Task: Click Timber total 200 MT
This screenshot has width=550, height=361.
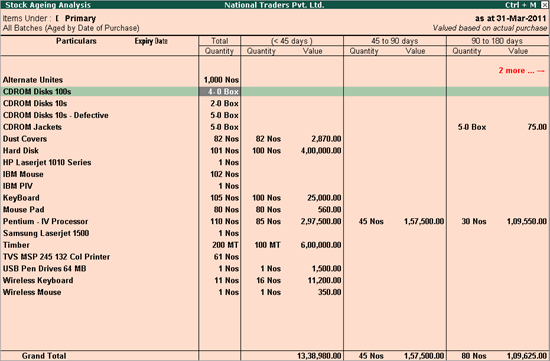Action: (x=225, y=245)
